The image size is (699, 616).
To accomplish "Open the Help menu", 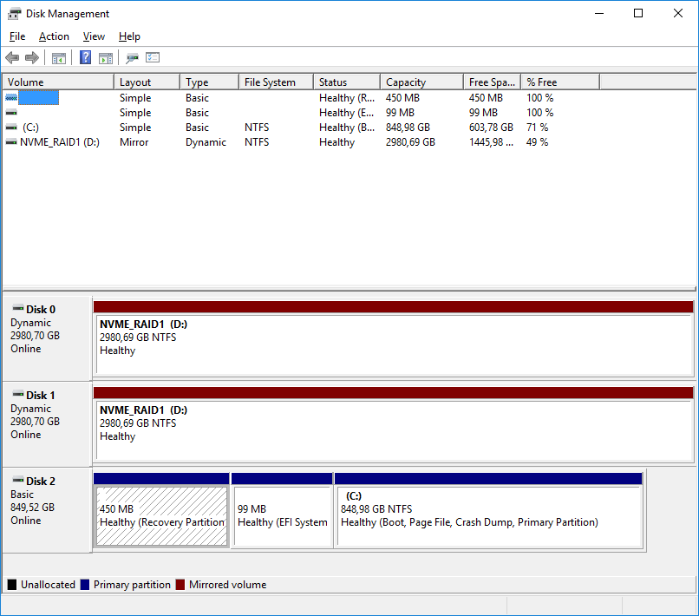I will (x=129, y=36).
